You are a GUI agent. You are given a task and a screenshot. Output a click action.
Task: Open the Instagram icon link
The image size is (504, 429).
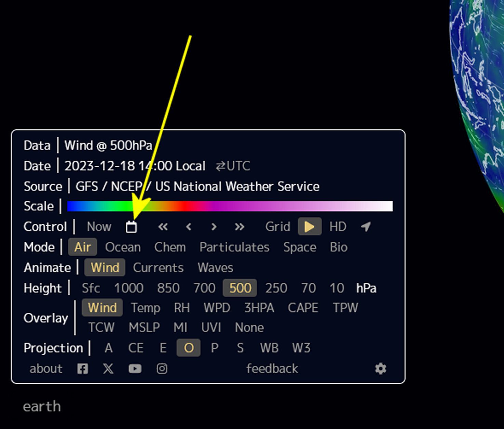click(x=162, y=368)
